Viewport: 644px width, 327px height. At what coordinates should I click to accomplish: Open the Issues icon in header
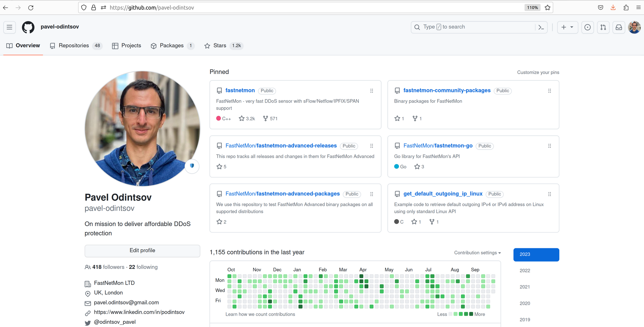pyautogui.click(x=588, y=27)
